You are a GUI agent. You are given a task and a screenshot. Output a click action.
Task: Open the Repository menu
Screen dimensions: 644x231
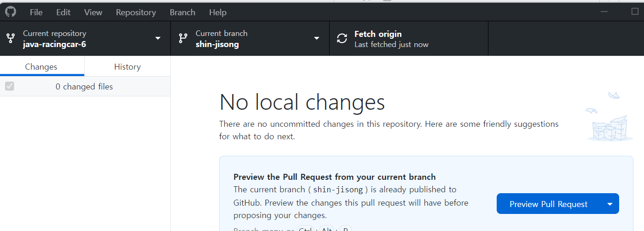click(136, 12)
